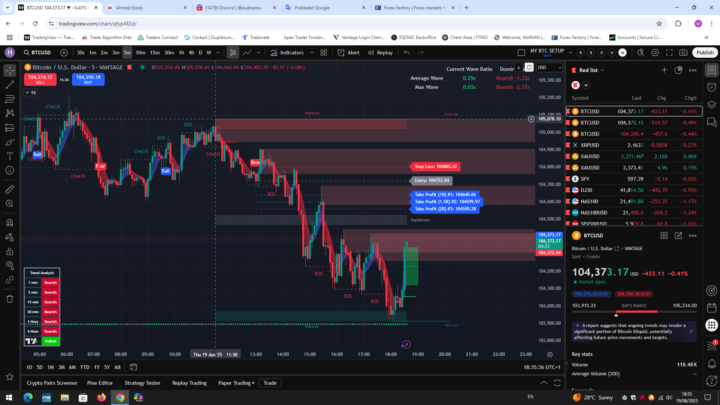This screenshot has height=405, width=720.
Task: Toggle lock all drawings
Action: pyautogui.click(x=10, y=251)
